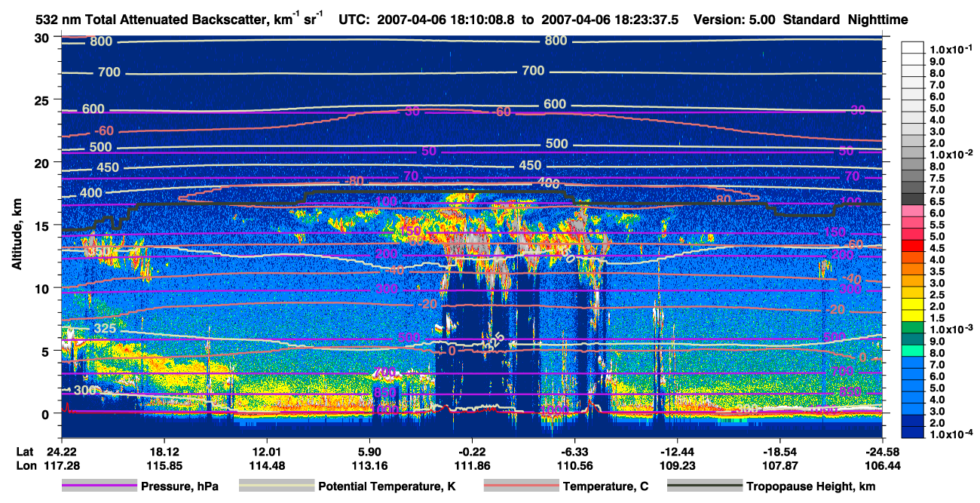Click colorbar label 5.5
The width and height of the screenshot is (980, 503).
[938, 225]
